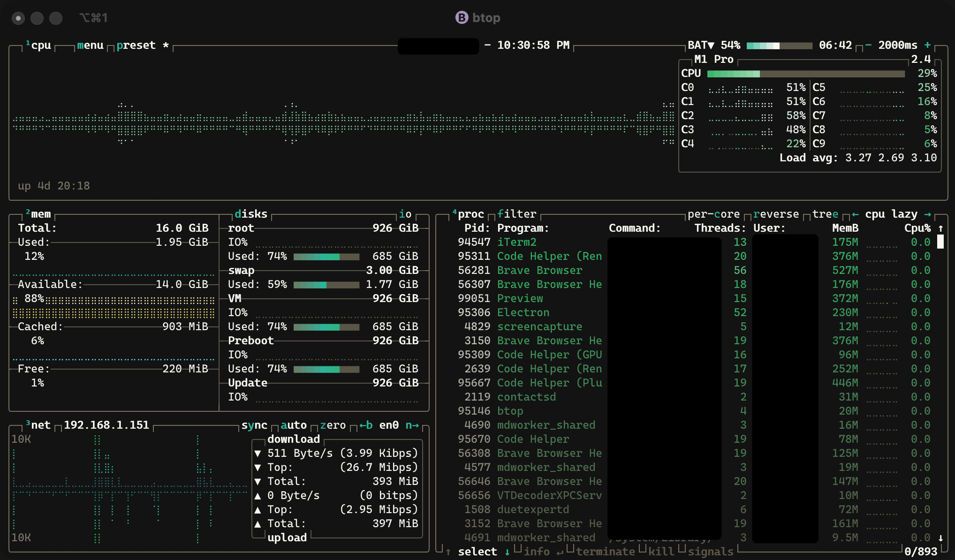The height and width of the screenshot is (560, 955).
Task: Click the minus to decrease 2000ms interval
Action: click(x=868, y=45)
